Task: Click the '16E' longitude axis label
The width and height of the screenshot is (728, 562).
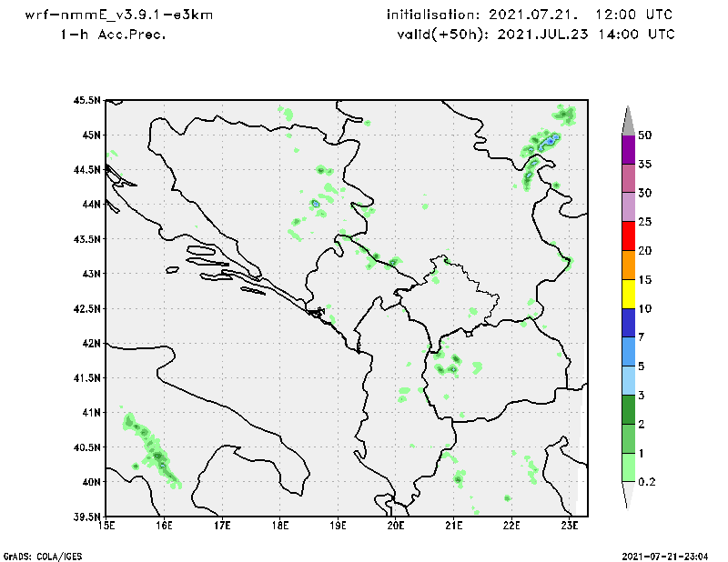Action: click(x=164, y=526)
